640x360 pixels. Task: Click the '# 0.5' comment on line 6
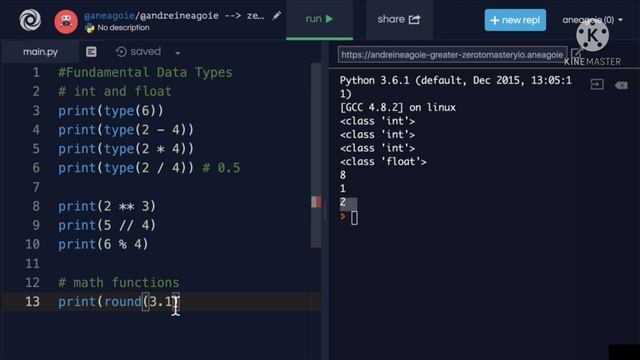(221, 168)
